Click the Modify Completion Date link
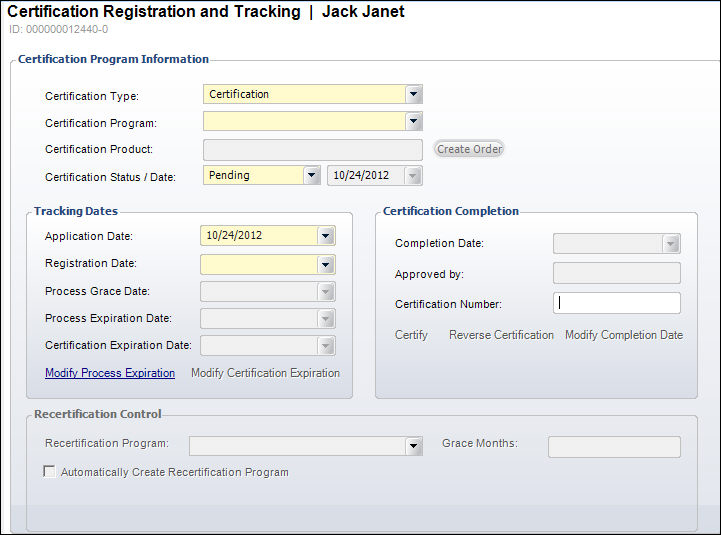The height and width of the screenshot is (535, 721). pyautogui.click(x=624, y=335)
